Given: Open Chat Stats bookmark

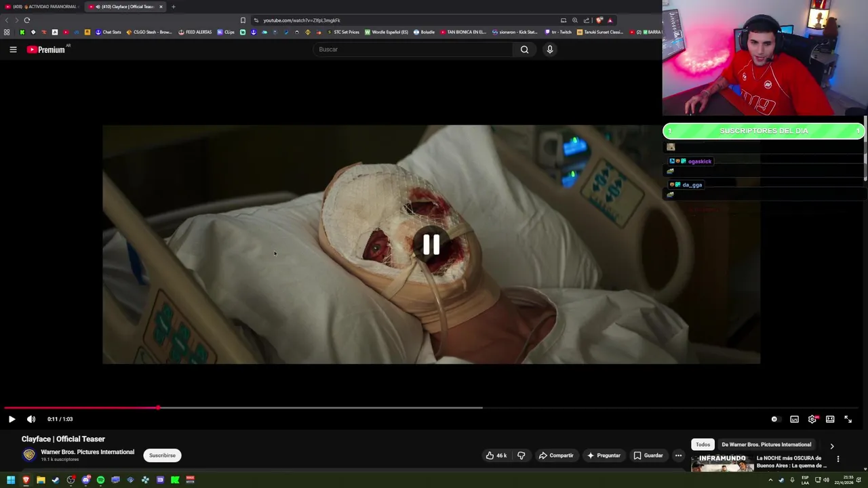Looking at the screenshot, I should pyautogui.click(x=108, y=32).
